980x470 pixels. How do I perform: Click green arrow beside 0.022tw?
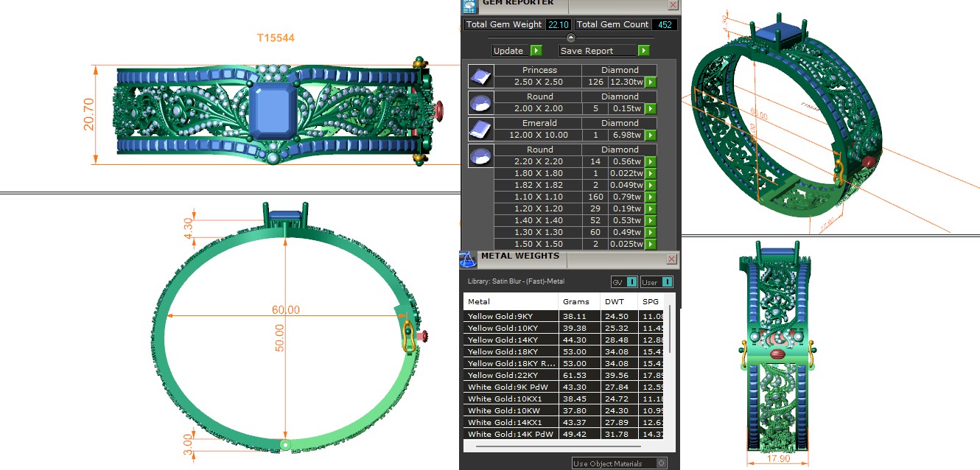(651, 174)
